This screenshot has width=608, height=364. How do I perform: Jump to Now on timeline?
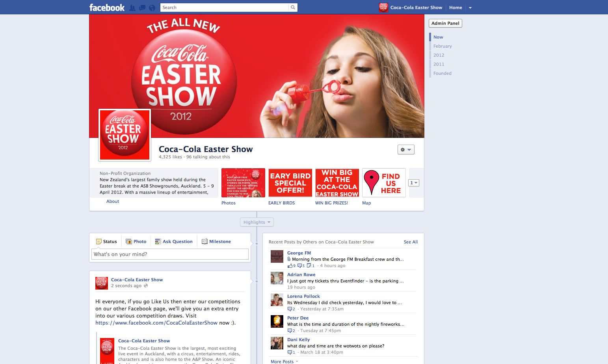tap(438, 37)
